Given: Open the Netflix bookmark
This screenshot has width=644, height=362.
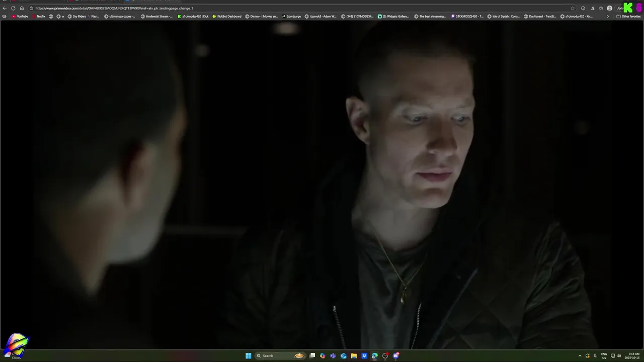Looking at the screenshot, I should (x=39, y=17).
